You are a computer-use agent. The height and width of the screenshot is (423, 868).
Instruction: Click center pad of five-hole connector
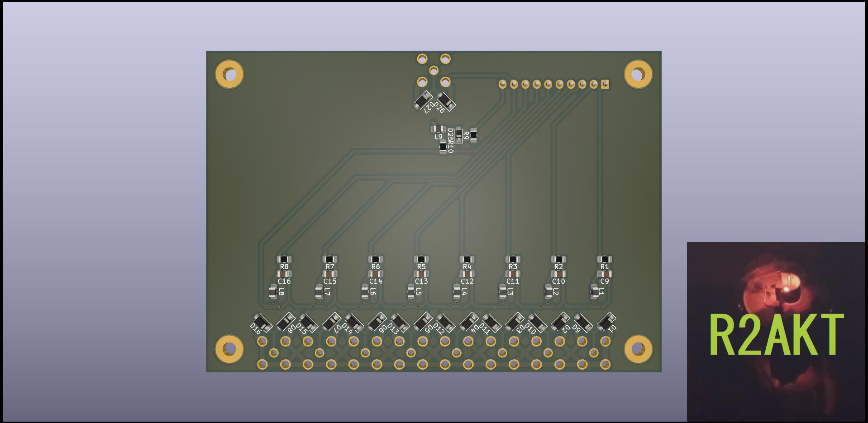[434, 70]
